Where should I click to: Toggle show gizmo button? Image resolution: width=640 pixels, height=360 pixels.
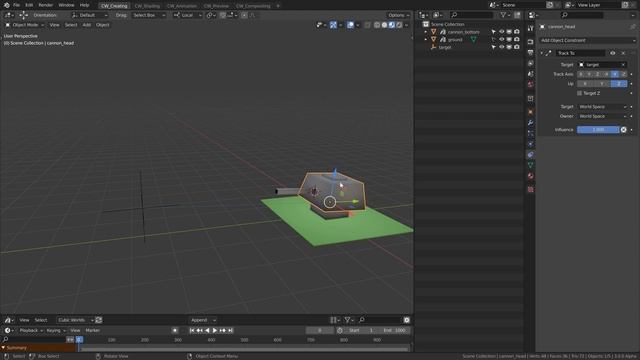tap(333, 25)
